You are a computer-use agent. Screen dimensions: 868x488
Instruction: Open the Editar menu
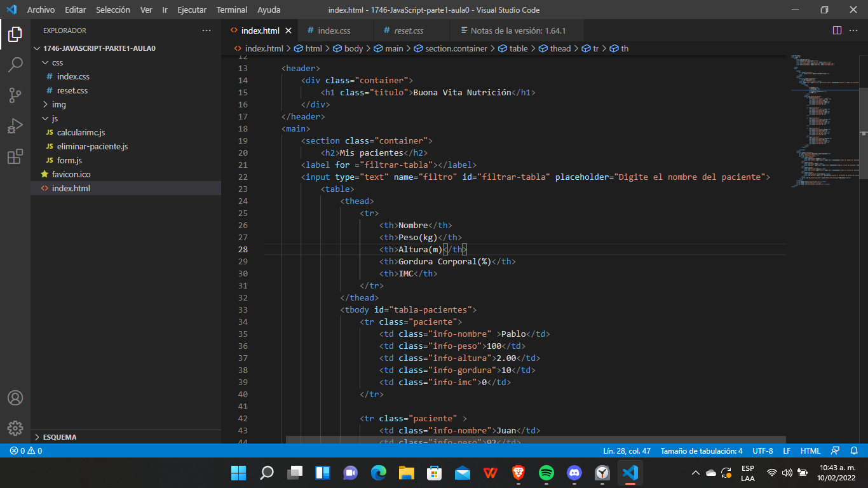(x=76, y=10)
